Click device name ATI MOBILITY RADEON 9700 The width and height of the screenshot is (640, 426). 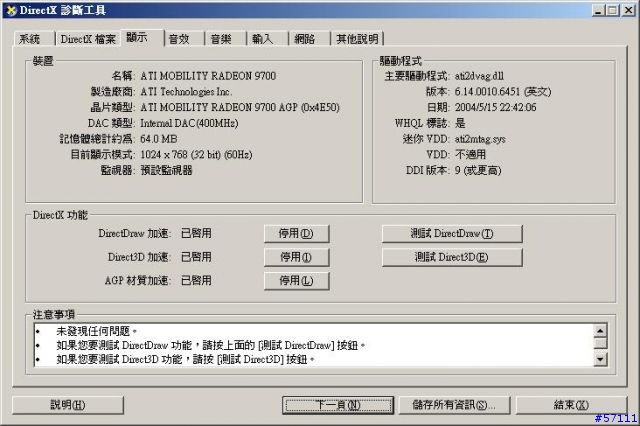208,76
